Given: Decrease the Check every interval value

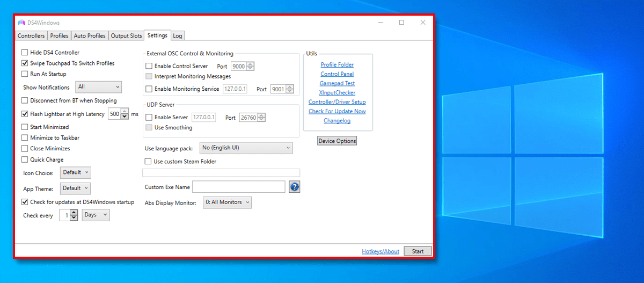Looking at the screenshot, I should [74, 218].
